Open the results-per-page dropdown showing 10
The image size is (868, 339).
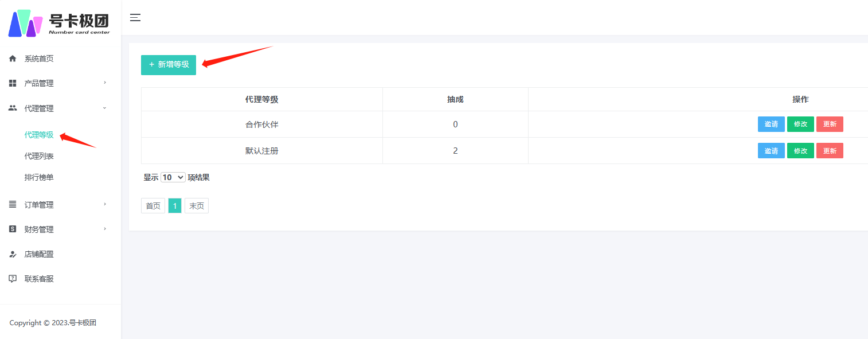pyautogui.click(x=173, y=178)
